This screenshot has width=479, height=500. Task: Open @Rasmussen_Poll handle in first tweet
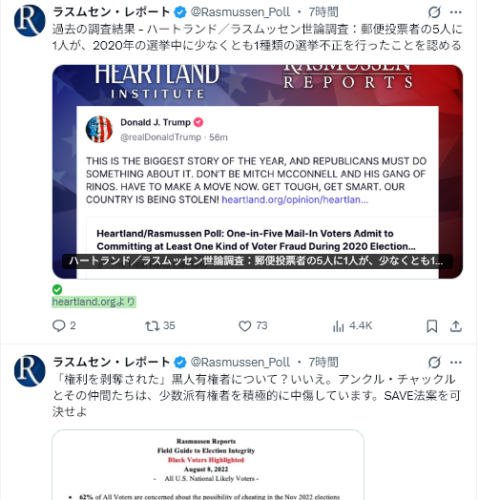(240, 12)
